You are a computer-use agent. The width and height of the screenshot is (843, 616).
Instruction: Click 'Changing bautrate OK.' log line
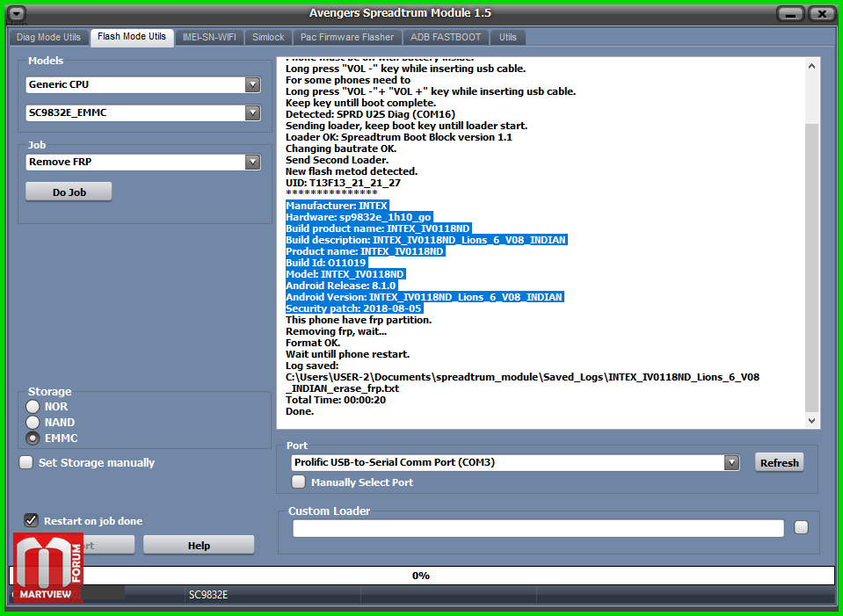coord(341,149)
